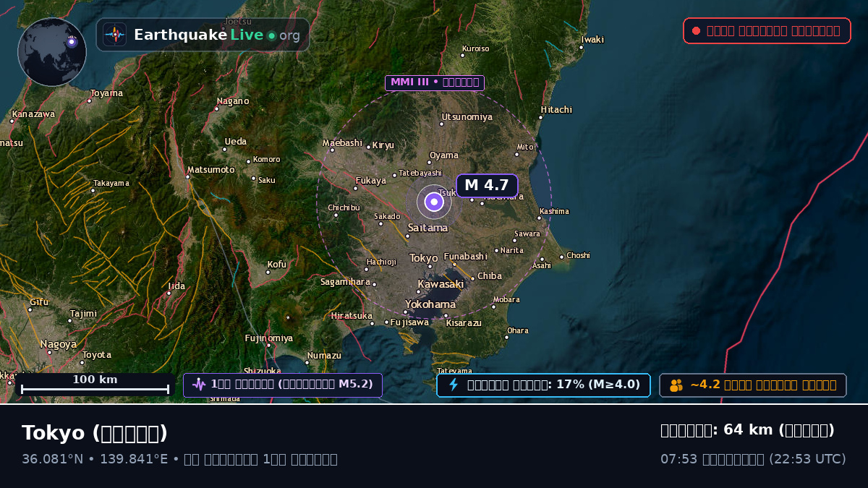Select the purple epicenter marker on the map

(434, 202)
